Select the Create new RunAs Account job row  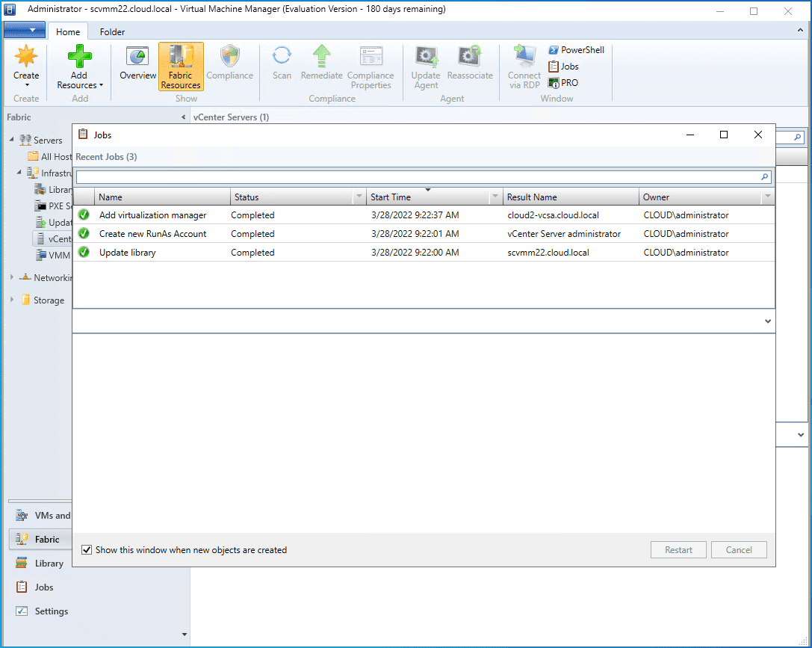(424, 234)
